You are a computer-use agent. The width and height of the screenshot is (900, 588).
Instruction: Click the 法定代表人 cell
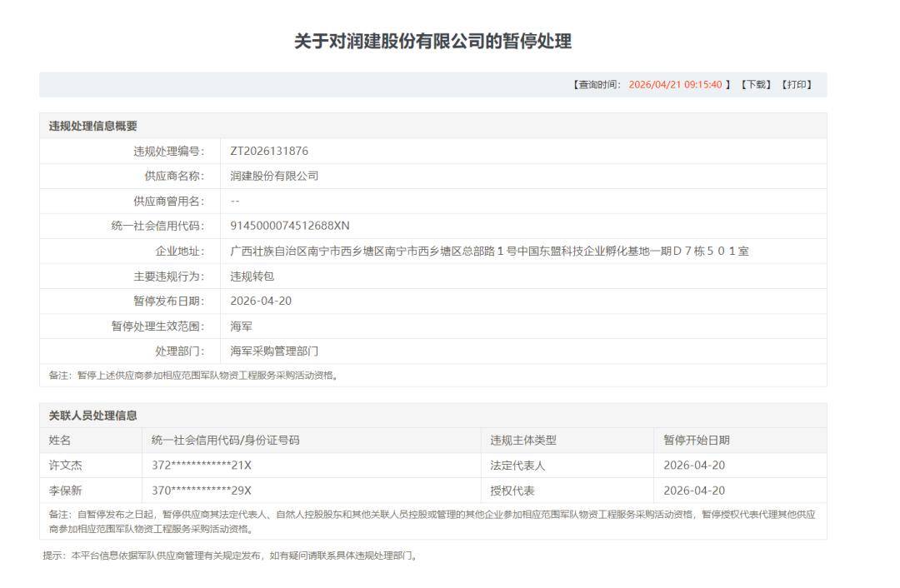[517, 466]
